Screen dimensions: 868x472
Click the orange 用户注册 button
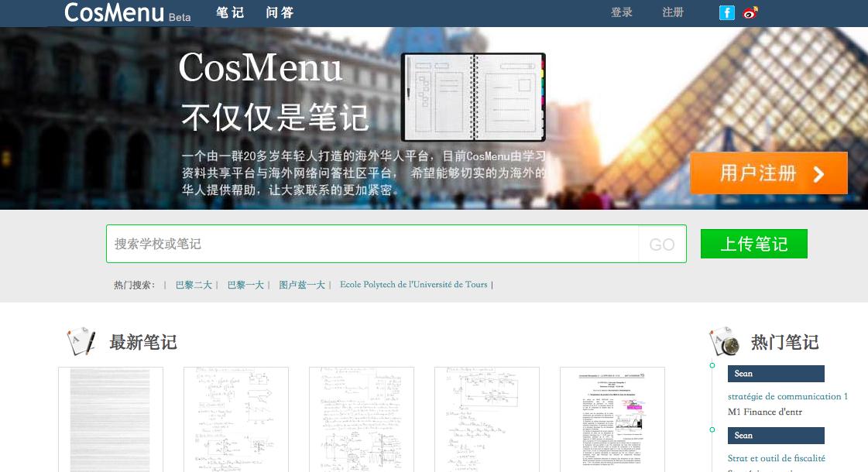click(x=768, y=173)
